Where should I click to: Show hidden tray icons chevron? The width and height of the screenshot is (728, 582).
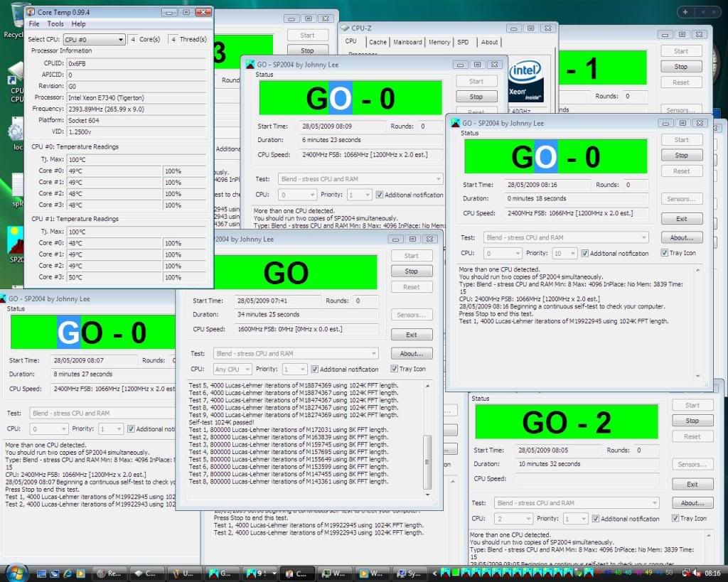pyautogui.click(x=434, y=573)
